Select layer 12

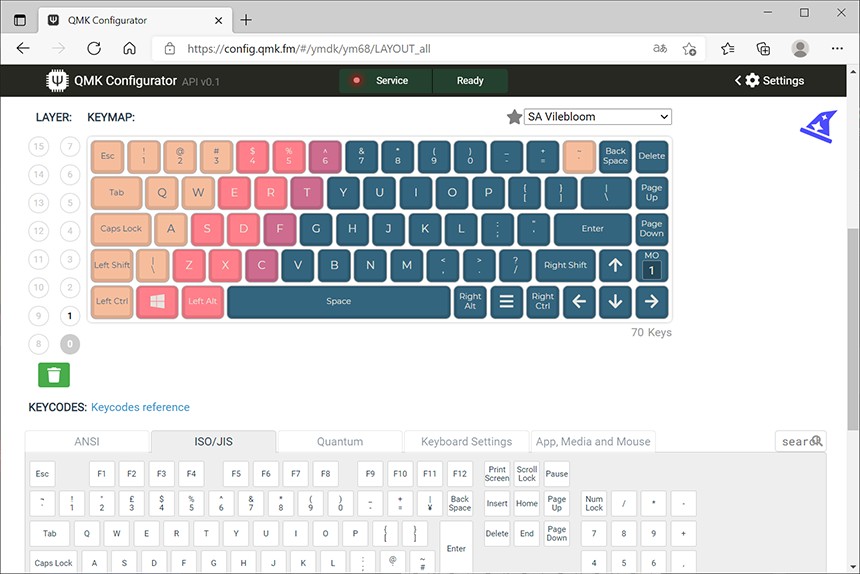[x=38, y=231]
